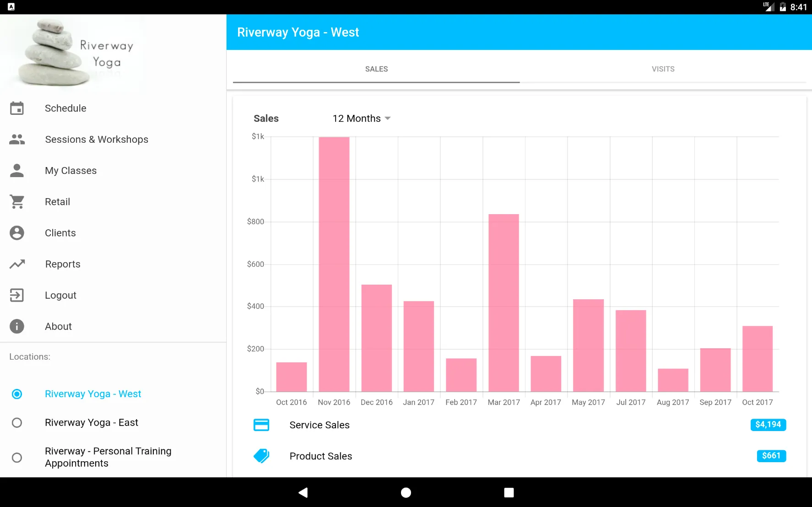812x507 pixels.
Task: Open the Service Sales row
Action: (520, 425)
